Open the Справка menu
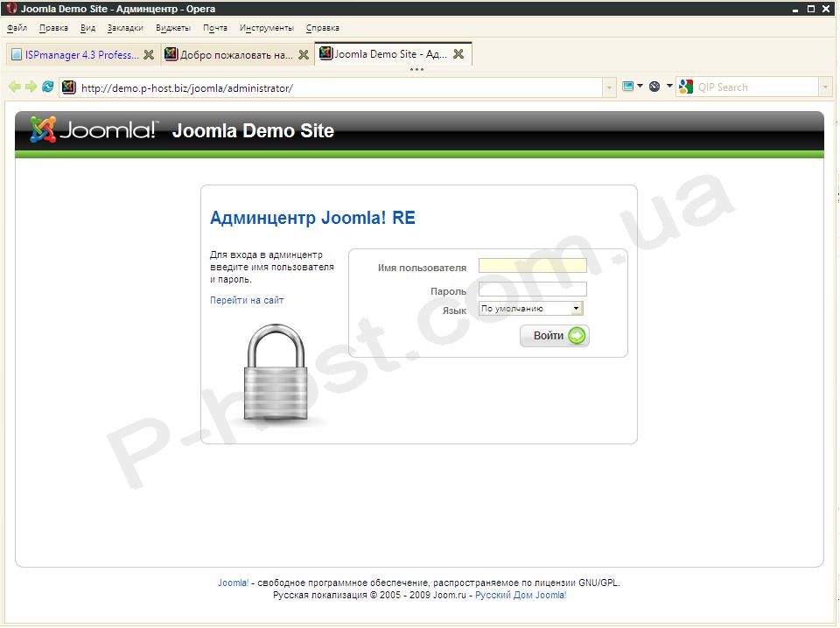The width and height of the screenshot is (840, 628). 323,28
